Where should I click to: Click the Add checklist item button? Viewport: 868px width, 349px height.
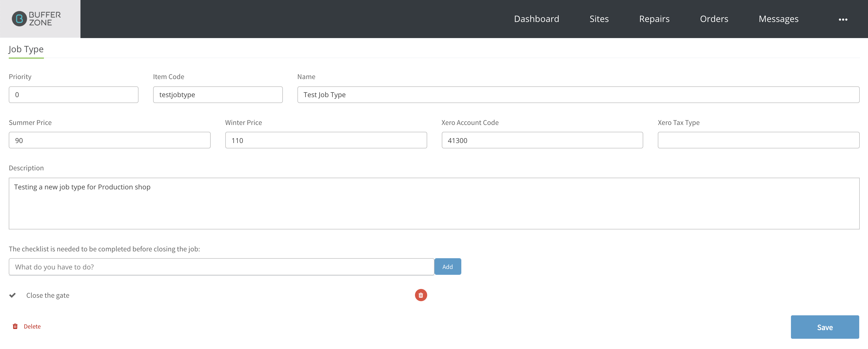[x=447, y=267]
